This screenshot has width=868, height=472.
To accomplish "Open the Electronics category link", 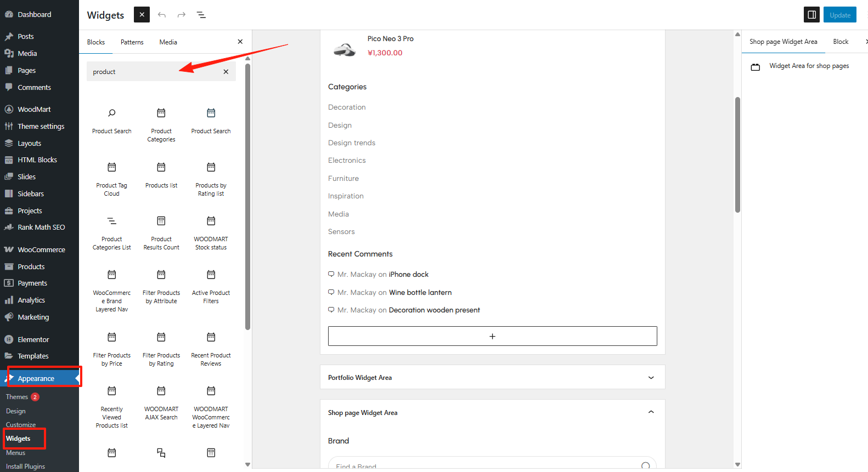I will point(347,161).
